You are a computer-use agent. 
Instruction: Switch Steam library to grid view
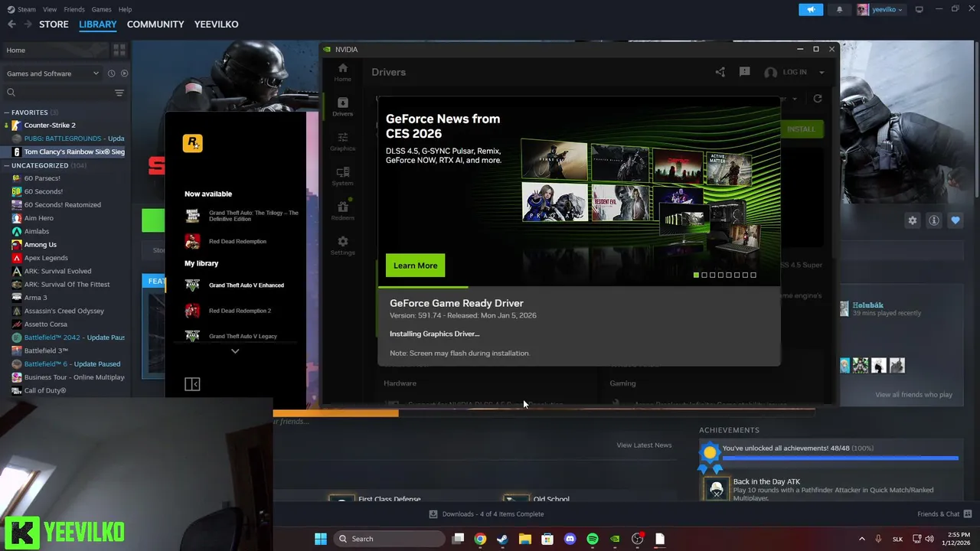tap(119, 50)
